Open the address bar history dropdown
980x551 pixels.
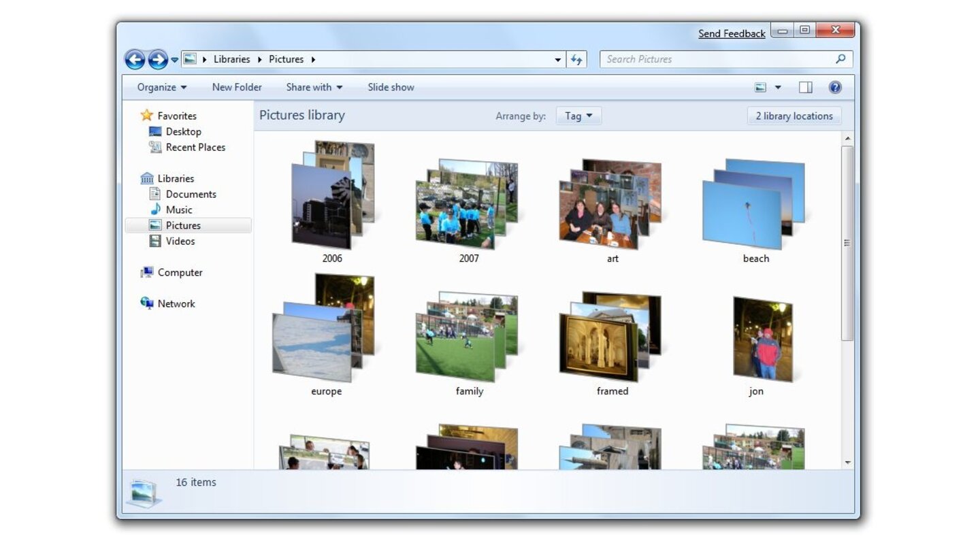point(558,60)
